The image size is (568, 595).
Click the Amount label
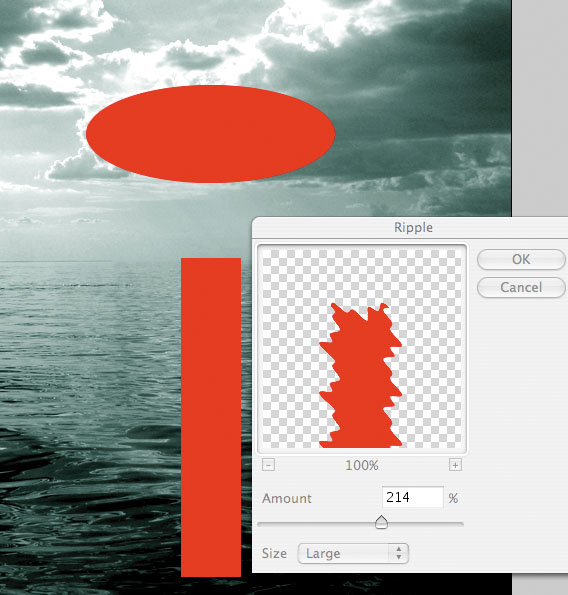[287, 498]
